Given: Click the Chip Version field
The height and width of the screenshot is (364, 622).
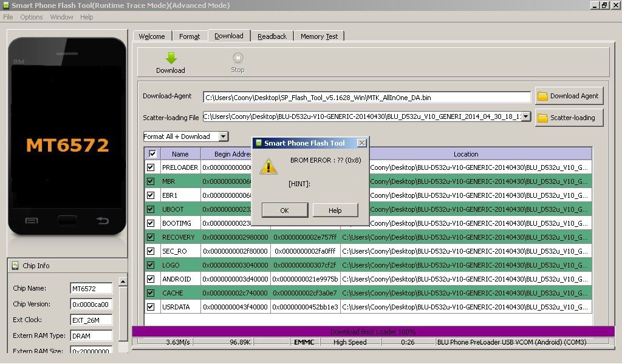Looking at the screenshot, I should (x=91, y=304).
